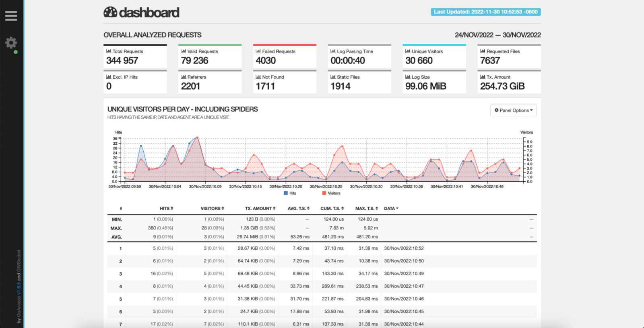Click the Referrers chart icon
644x328 pixels.
click(x=184, y=77)
